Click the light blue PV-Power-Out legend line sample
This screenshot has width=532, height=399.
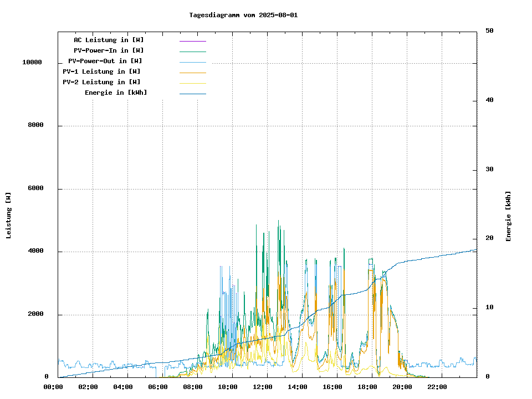coord(192,62)
